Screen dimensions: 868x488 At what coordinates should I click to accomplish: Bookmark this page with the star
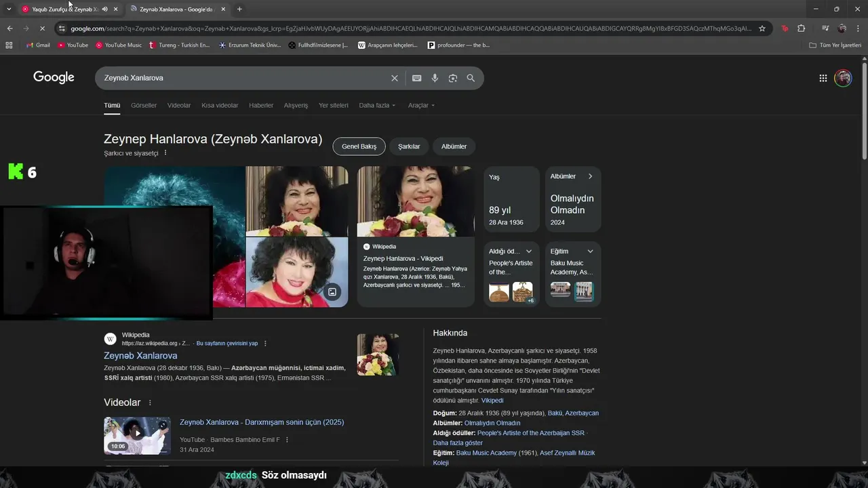(x=762, y=28)
